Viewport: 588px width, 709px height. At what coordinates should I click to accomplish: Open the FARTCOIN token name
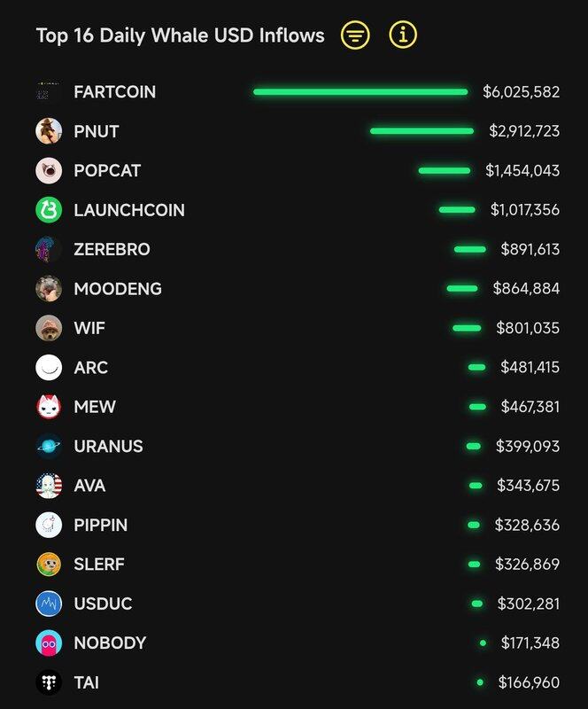(115, 92)
